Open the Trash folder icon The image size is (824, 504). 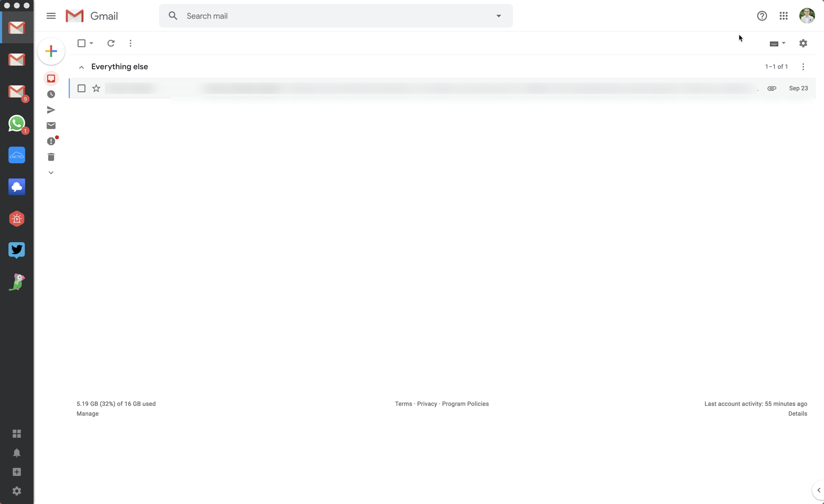51,157
